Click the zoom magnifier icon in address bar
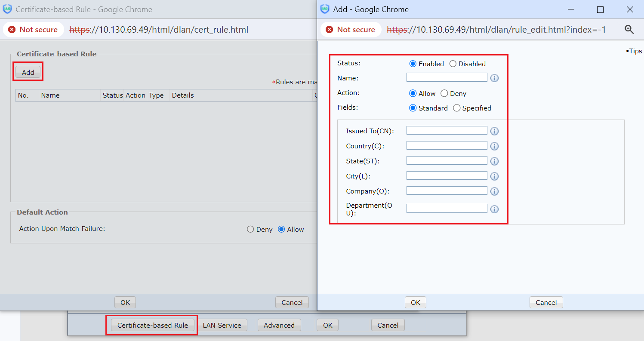Screen dimensions: 644x341 (x=629, y=30)
